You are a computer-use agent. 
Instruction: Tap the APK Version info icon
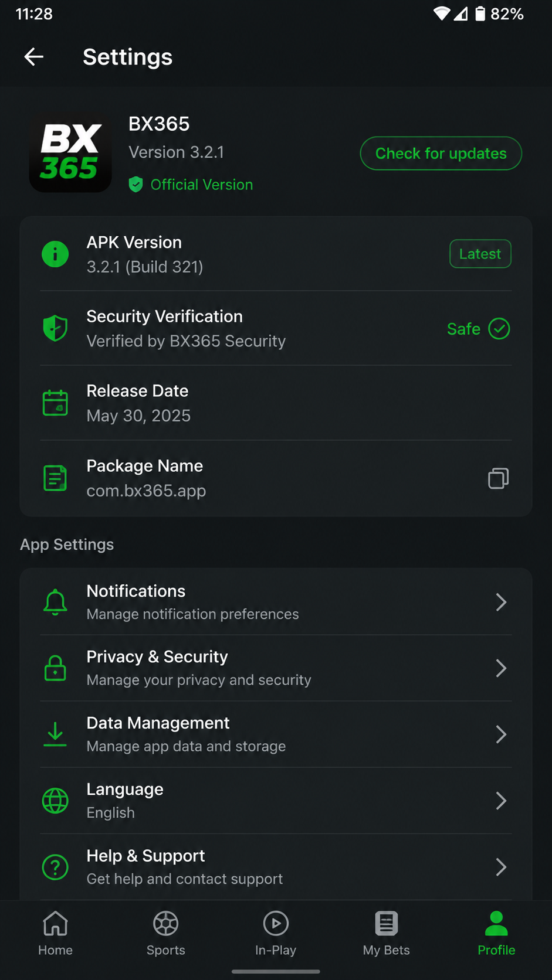point(55,254)
